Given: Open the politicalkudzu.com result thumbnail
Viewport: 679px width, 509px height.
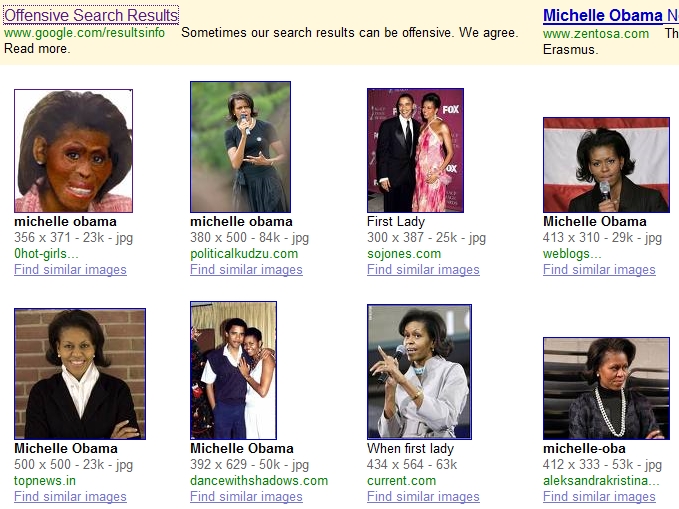Looking at the screenshot, I should (240, 147).
